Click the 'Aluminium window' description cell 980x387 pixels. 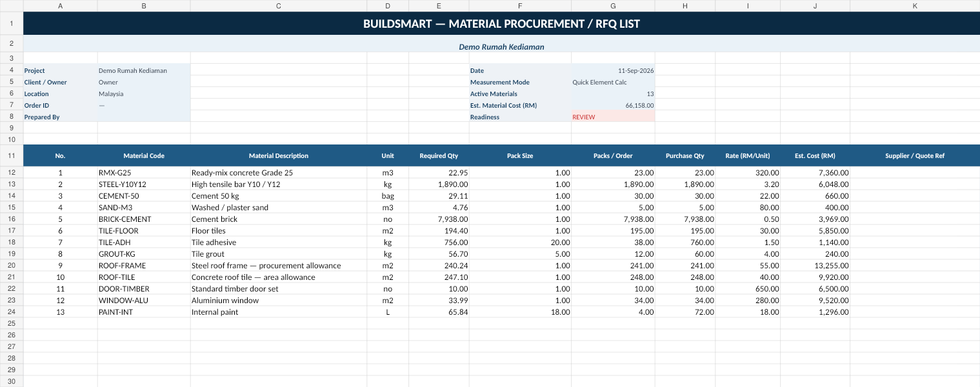click(279, 301)
